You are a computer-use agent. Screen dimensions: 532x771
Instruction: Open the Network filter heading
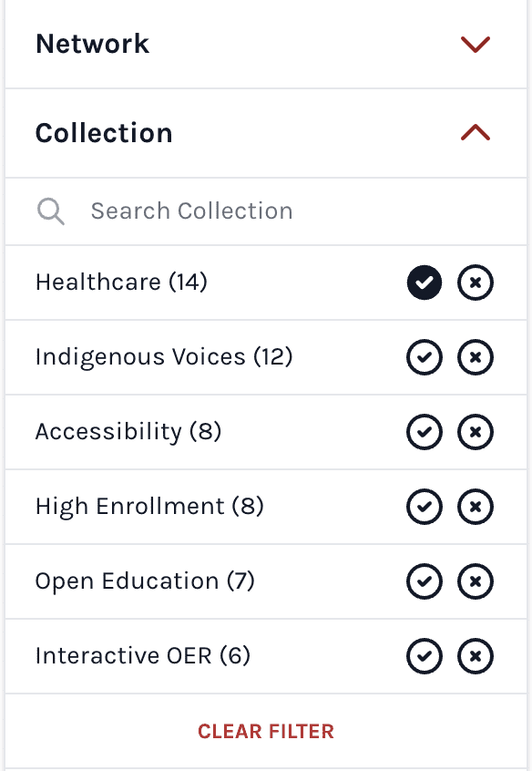pyautogui.click(x=92, y=44)
